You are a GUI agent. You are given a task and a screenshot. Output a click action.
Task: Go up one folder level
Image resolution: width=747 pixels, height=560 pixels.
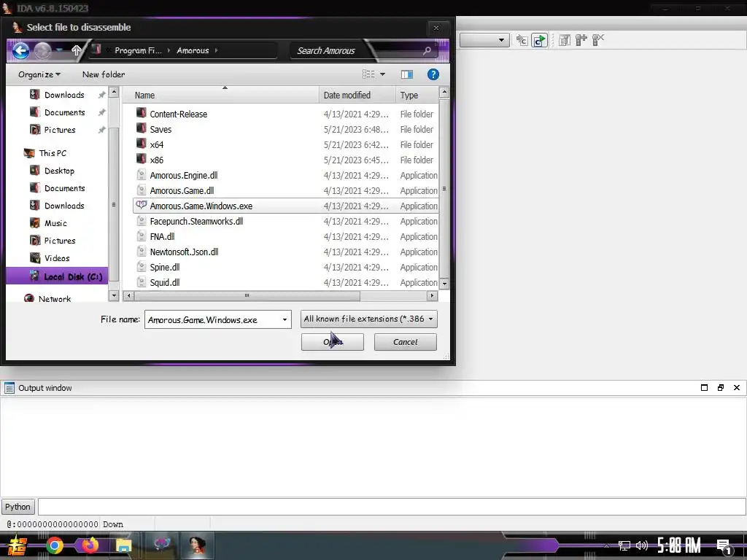click(76, 50)
